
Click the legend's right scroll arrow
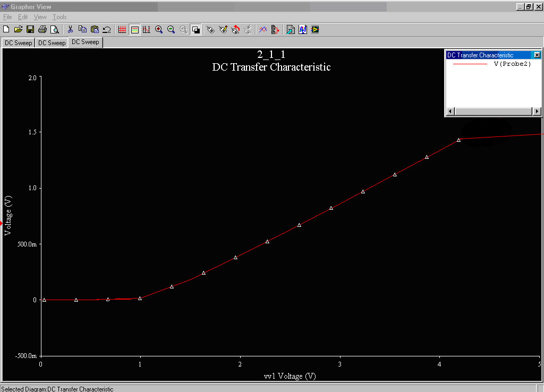click(x=537, y=112)
